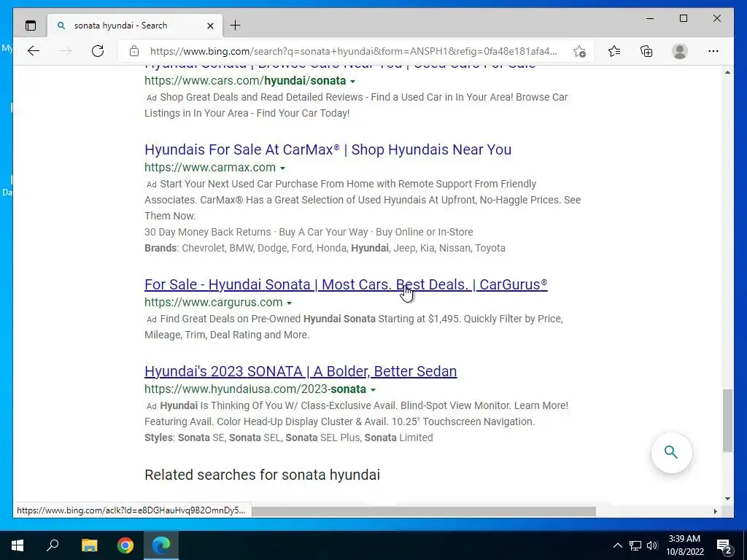The width and height of the screenshot is (747, 560).
Task: Close the sonata hyundai search tab
Action: [210, 26]
